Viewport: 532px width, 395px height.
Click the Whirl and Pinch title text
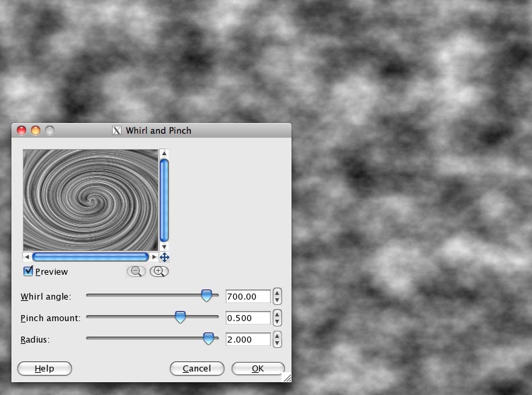pos(159,130)
